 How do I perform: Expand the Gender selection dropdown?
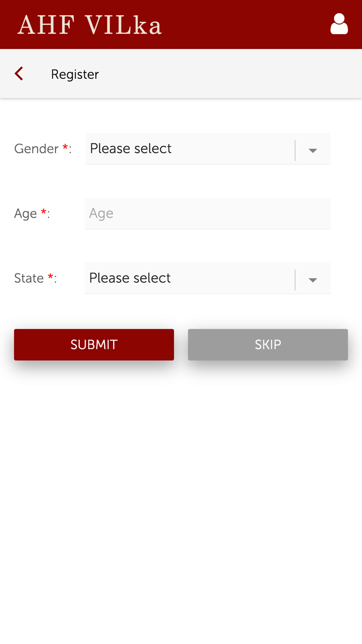(x=208, y=149)
